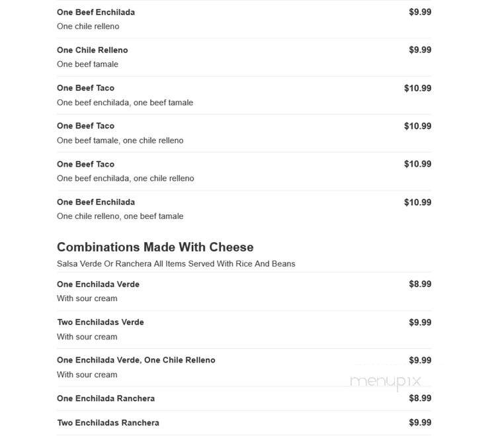504x436 pixels.
Task: Click the Combinations Made With Cheese heading
Action: 155,247
